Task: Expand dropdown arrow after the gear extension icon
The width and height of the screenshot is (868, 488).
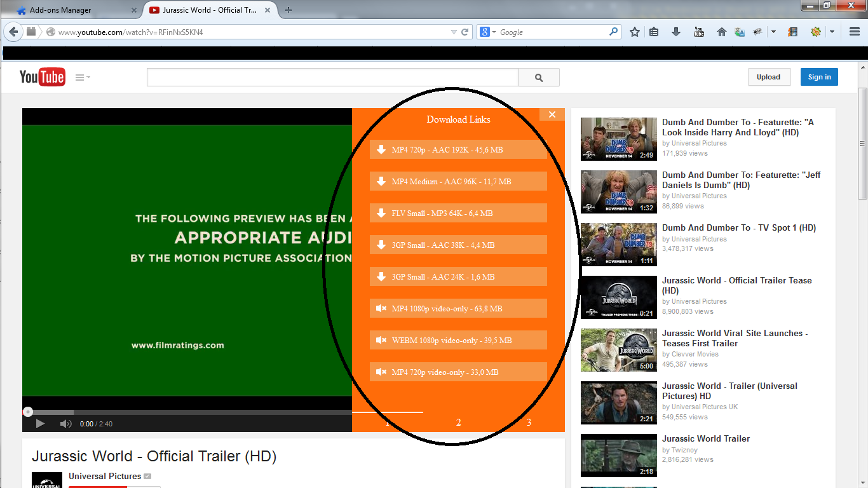Action: click(x=832, y=32)
